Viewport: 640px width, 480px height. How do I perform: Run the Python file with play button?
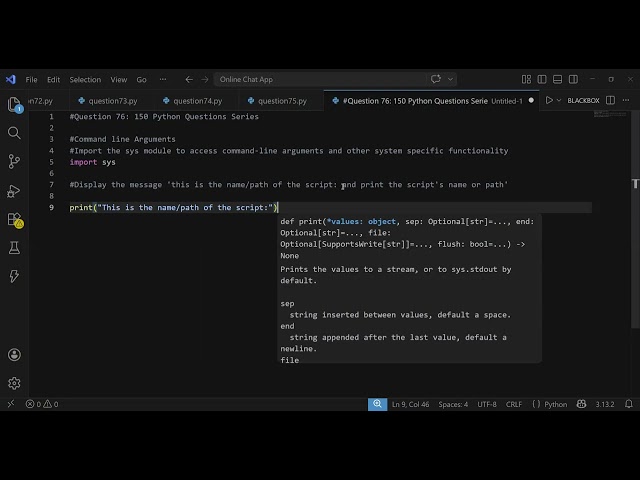point(549,100)
